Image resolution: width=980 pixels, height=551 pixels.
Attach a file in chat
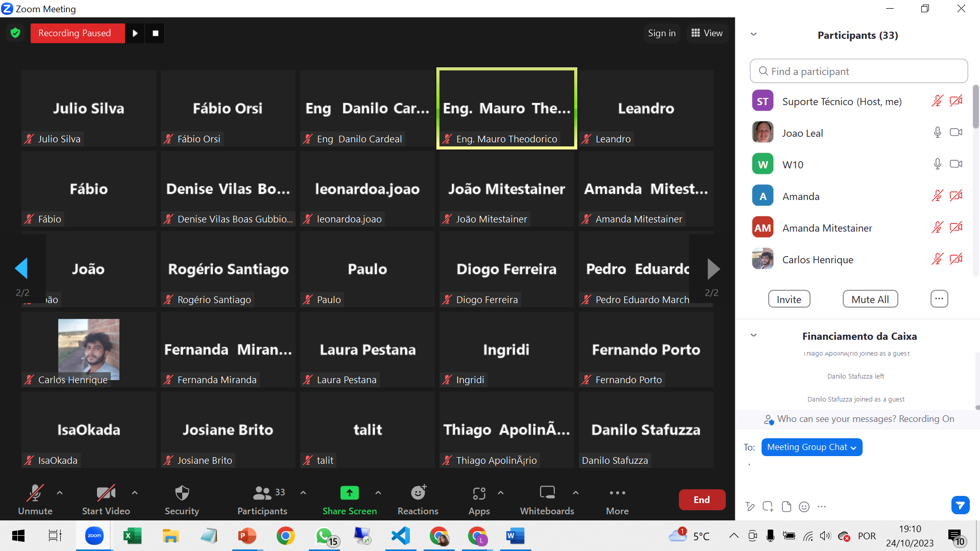coord(787,507)
